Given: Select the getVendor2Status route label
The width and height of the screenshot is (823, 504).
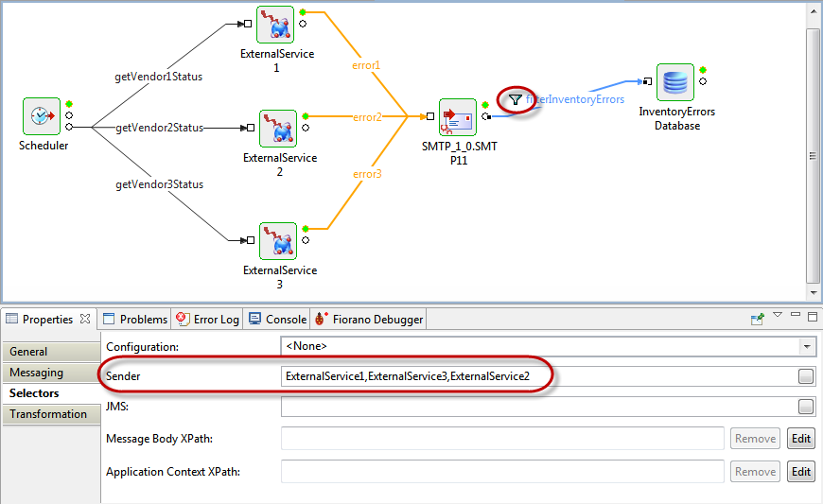Looking at the screenshot, I should pos(159,128).
